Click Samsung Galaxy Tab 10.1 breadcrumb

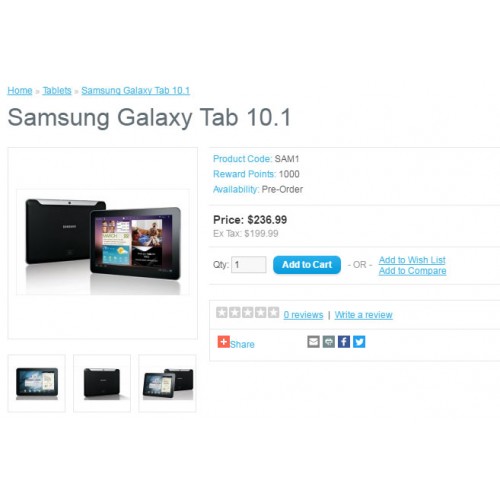click(x=136, y=90)
